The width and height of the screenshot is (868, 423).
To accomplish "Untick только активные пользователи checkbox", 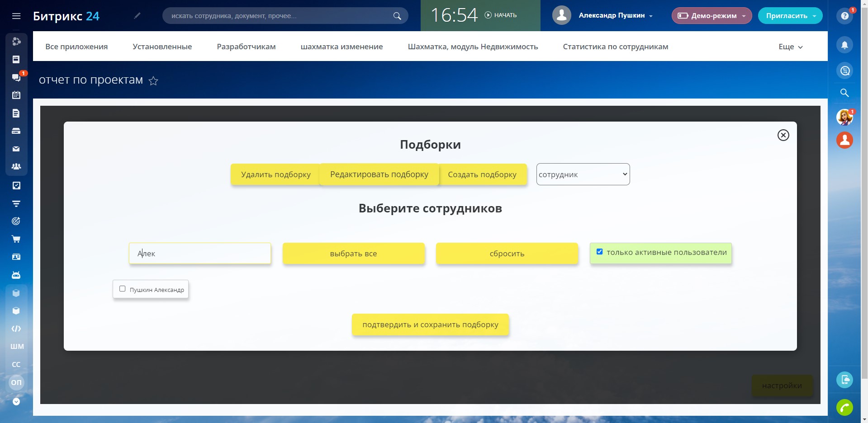I will pos(600,252).
